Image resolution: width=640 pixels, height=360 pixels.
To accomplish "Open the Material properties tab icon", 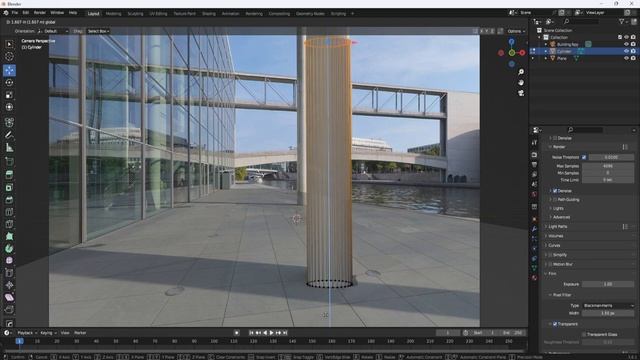I will point(534,278).
